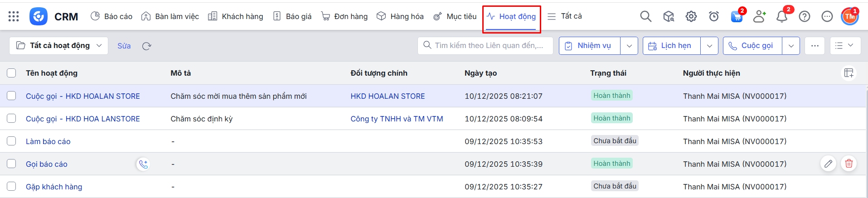Open the settings gear icon
The height and width of the screenshot is (198, 868).
pos(691,17)
